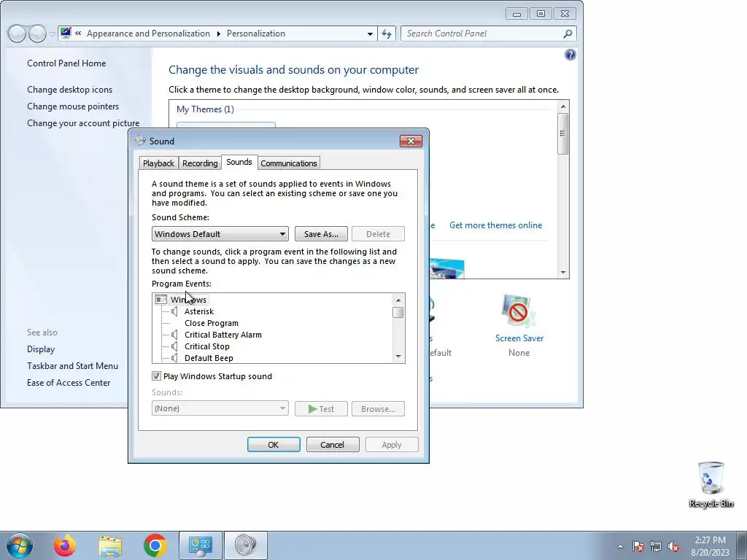Screen dimensions: 747x560
Task: Click the search magnifier in Control Panel
Action: point(568,34)
